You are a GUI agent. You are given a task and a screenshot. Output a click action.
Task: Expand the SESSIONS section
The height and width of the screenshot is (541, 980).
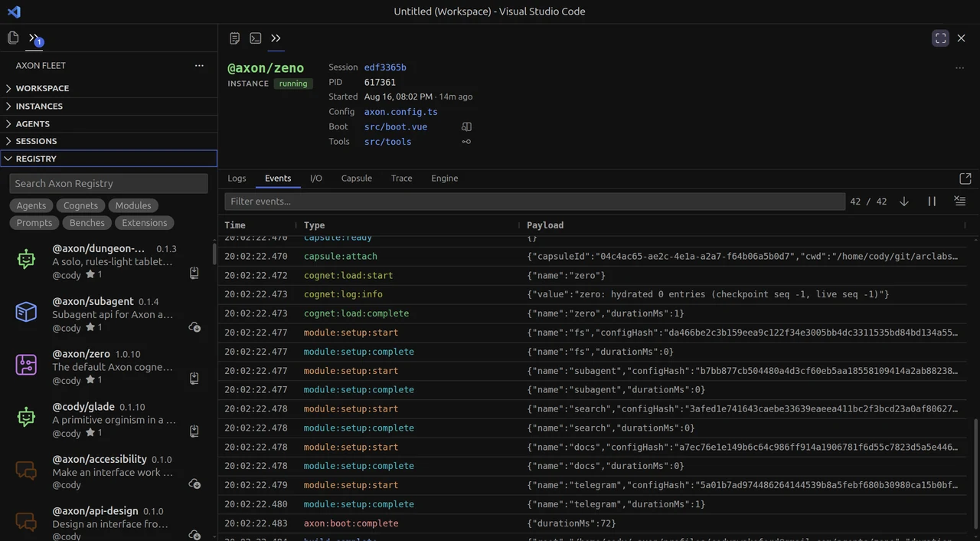tap(109, 141)
